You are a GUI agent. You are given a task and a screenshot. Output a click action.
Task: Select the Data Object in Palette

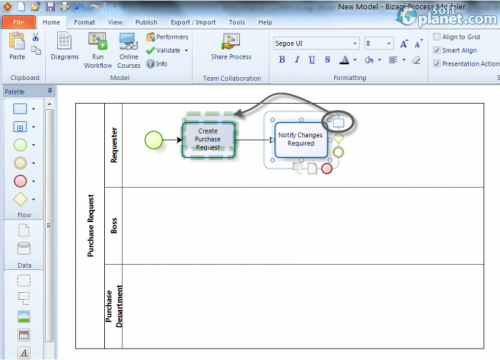point(24,230)
